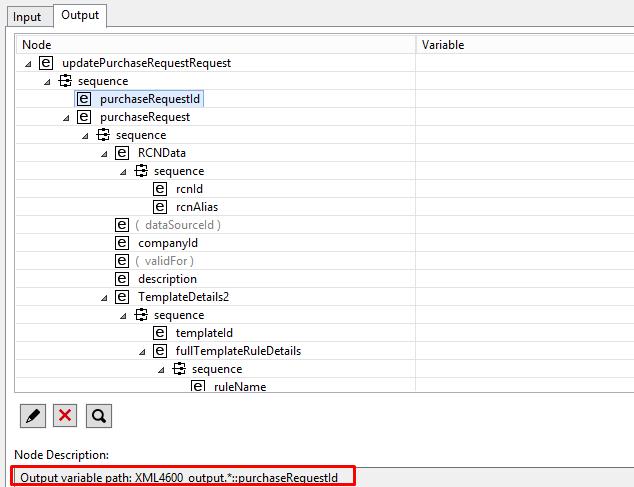Select the RCNData label

162,153
